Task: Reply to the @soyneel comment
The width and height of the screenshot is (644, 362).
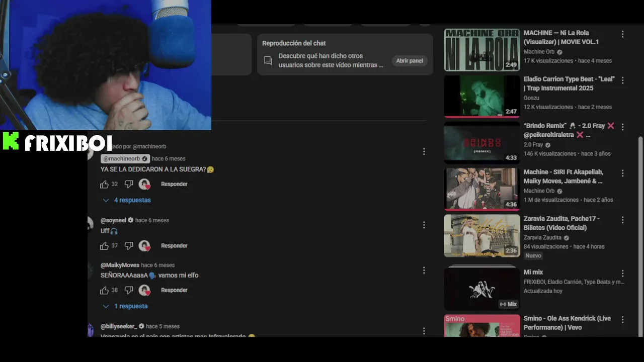Action: click(x=174, y=246)
